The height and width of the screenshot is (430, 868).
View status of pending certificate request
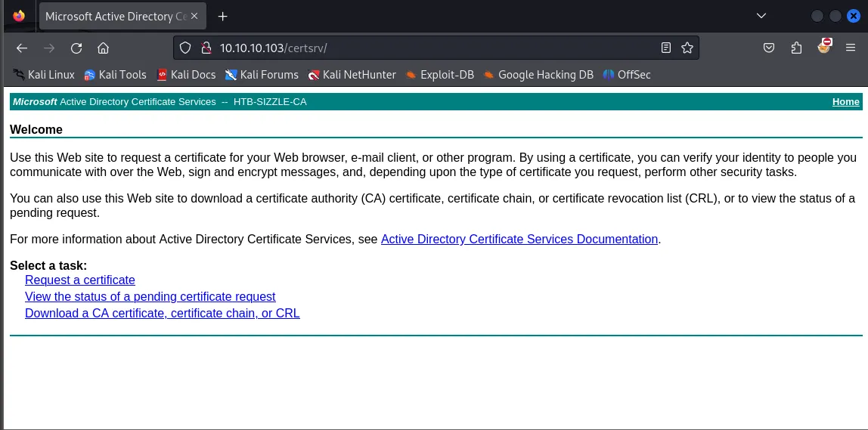point(150,297)
